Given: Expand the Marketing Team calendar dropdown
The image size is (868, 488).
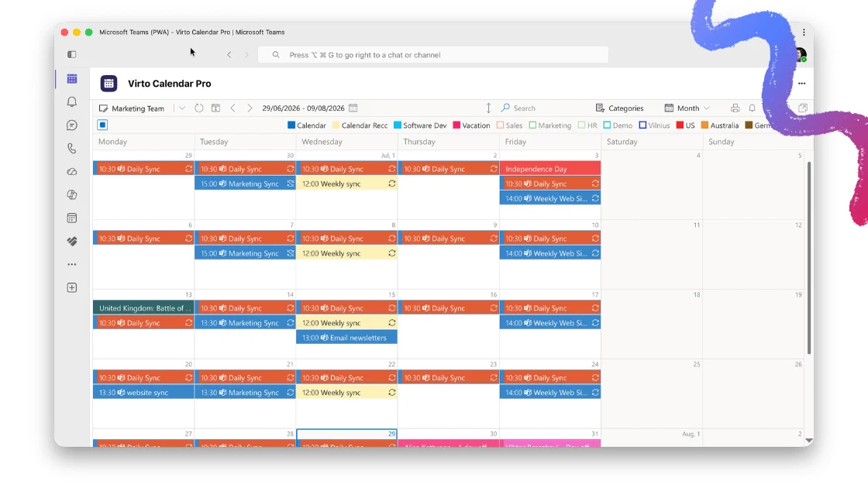Looking at the screenshot, I should pyautogui.click(x=182, y=108).
